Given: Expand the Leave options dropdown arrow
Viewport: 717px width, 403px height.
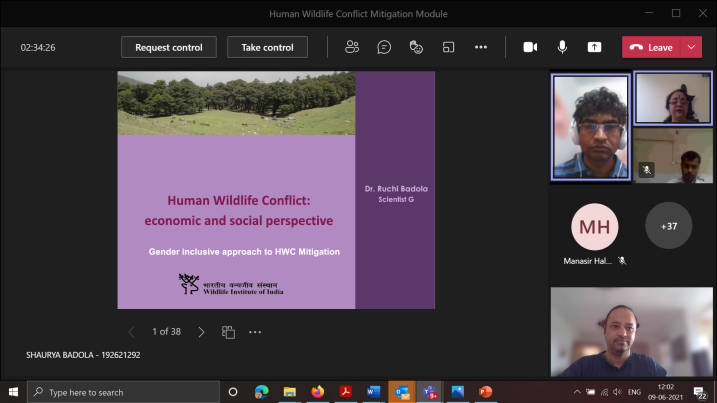Looking at the screenshot, I should [692, 47].
